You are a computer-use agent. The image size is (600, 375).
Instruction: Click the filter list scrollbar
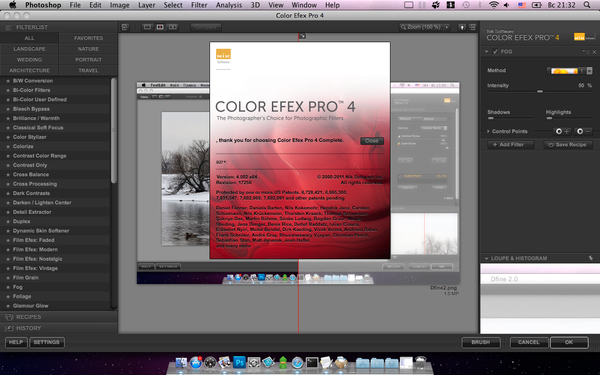(114, 130)
